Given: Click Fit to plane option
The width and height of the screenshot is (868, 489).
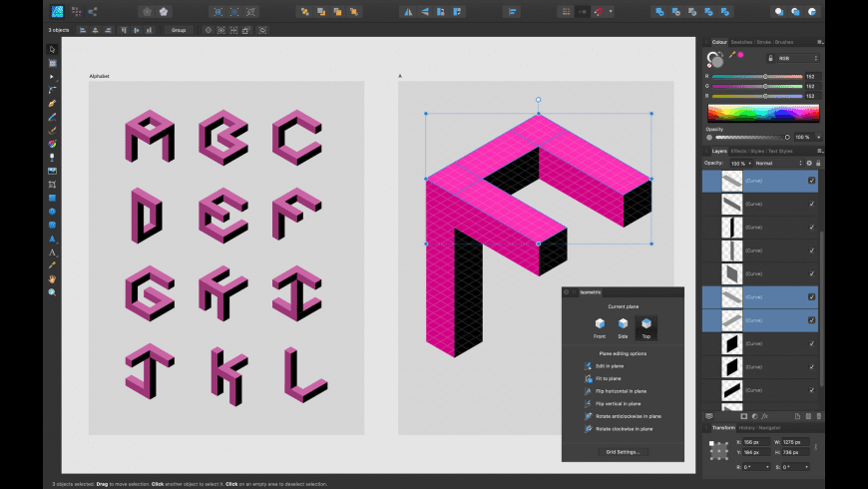Looking at the screenshot, I should pos(603,379).
